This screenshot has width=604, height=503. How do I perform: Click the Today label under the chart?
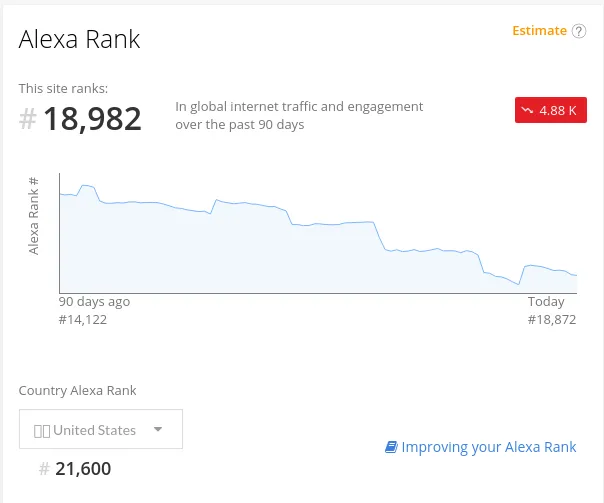click(546, 302)
